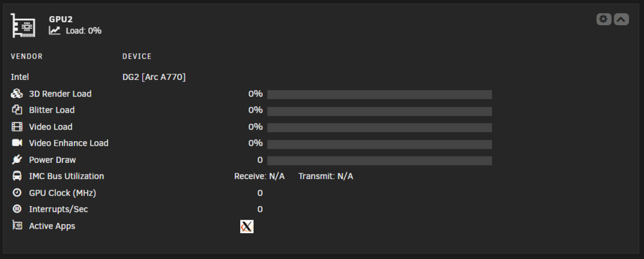Click the Video Load film icon
This screenshot has height=259, width=644.
point(17,127)
